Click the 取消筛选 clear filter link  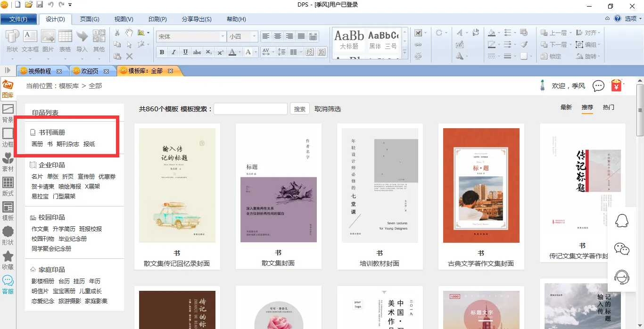click(x=328, y=109)
